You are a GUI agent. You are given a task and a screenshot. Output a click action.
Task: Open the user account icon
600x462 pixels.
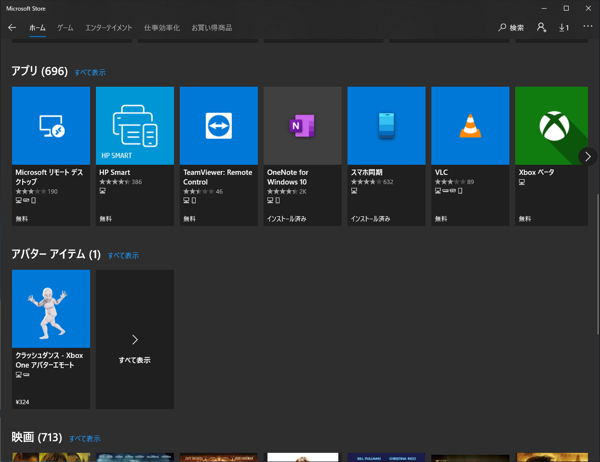coord(541,27)
